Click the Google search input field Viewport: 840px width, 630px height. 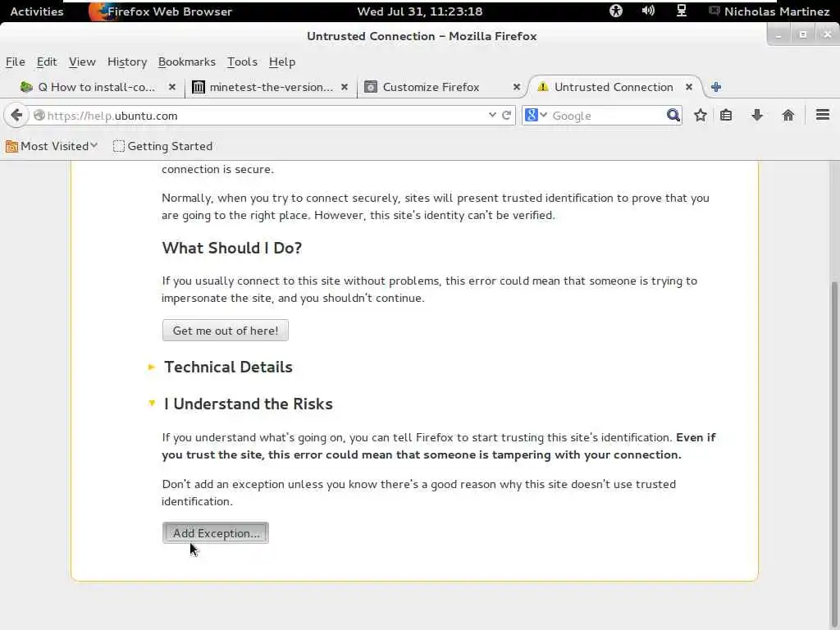point(607,116)
